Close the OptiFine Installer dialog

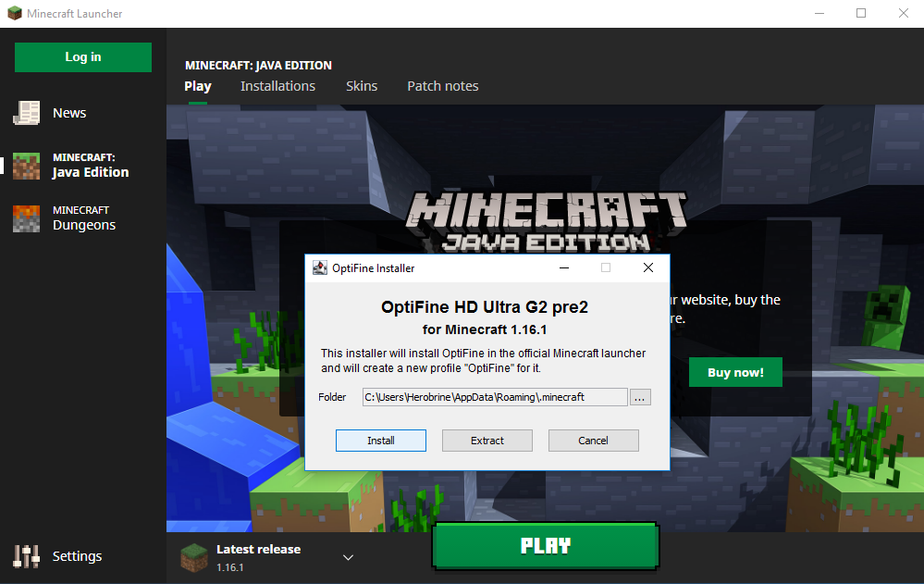[x=648, y=267]
